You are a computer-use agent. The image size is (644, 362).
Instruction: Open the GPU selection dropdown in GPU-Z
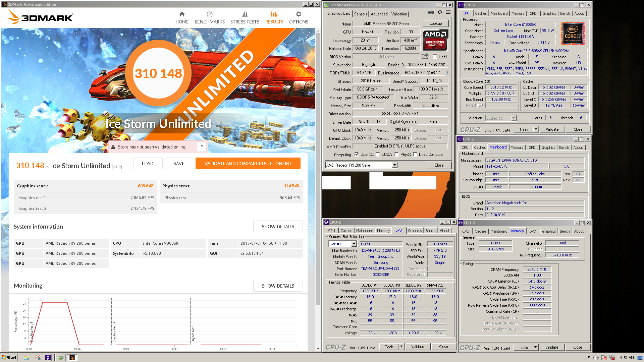pos(395,165)
